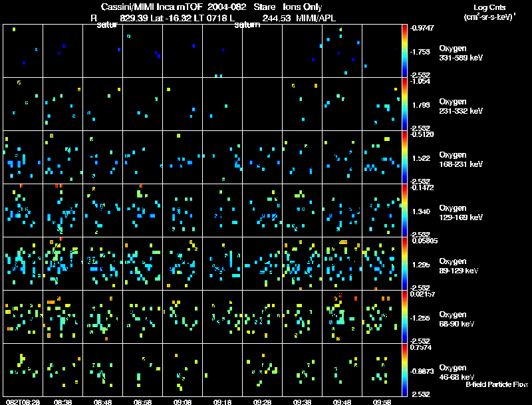Screen dimensions: 532x405
Task: Open the Oxygen 331-589 keV panel at 09:48
Action: (342, 51)
